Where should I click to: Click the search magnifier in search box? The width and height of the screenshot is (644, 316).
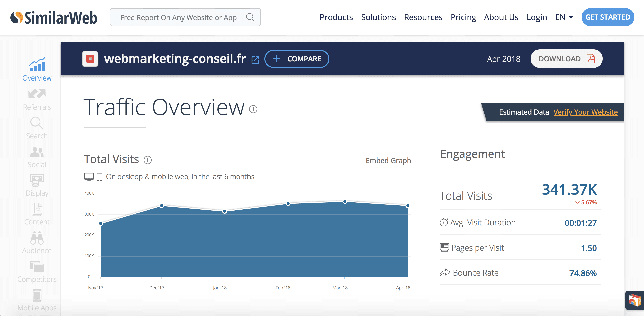point(250,17)
